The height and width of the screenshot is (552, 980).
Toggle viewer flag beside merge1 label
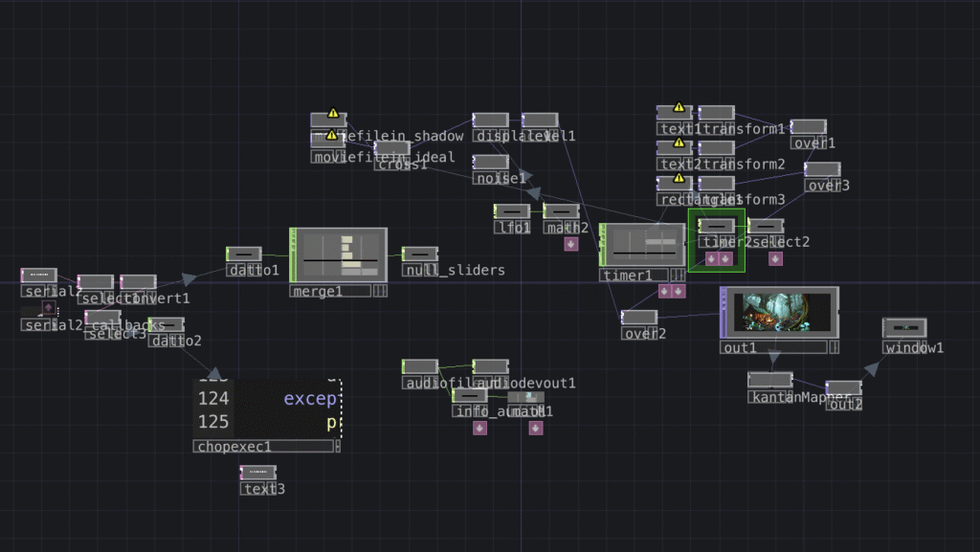pyautogui.click(x=380, y=291)
